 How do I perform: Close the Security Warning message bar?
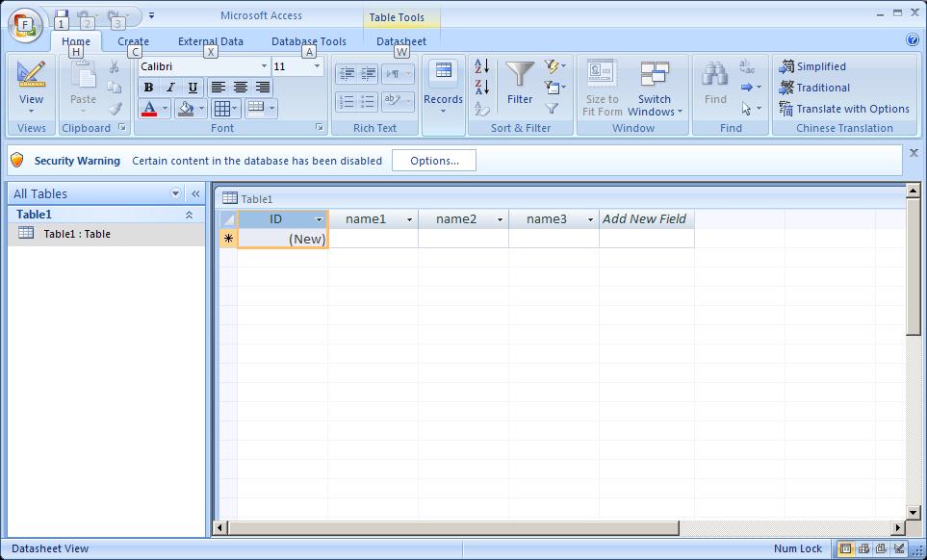914,152
